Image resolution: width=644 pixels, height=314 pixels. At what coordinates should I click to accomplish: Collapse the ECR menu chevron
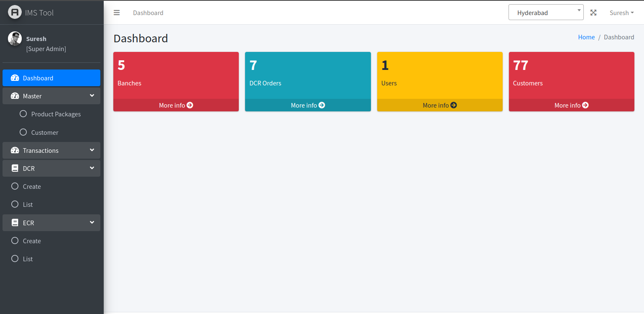click(x=92, y=223)
